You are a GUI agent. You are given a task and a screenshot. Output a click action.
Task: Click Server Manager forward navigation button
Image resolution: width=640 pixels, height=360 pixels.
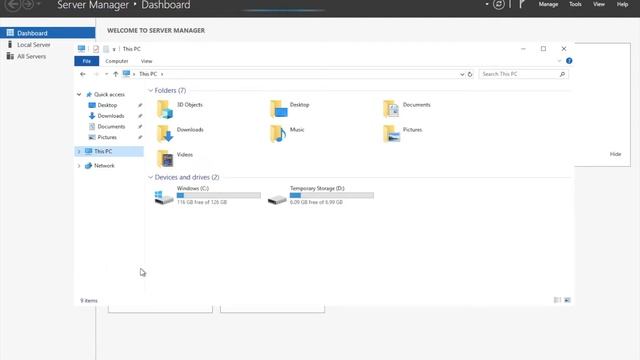point(28,4)
